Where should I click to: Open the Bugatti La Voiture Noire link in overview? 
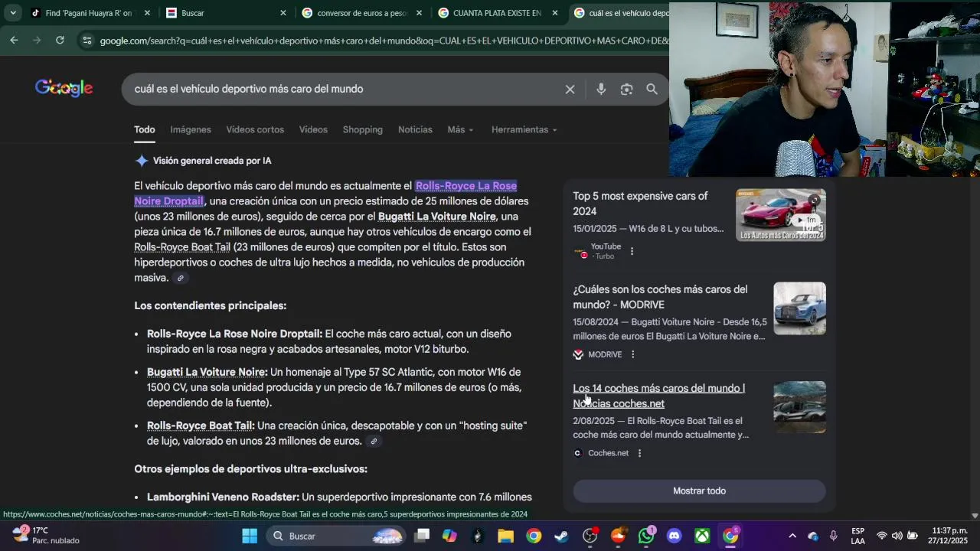[x=437, y=217]
